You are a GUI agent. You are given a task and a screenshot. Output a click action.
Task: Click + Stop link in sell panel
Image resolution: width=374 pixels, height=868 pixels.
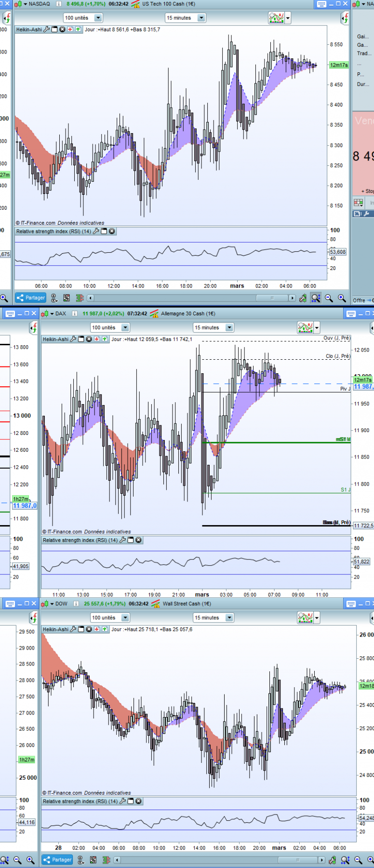pyautogui.click(x=367, y=191)
